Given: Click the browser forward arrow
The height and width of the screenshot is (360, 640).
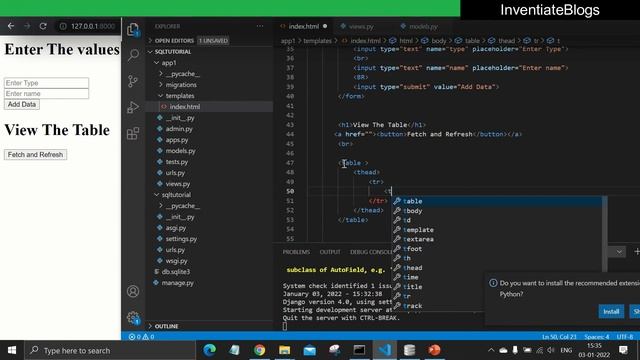Looking at the screenshot, I should point(27,26).
